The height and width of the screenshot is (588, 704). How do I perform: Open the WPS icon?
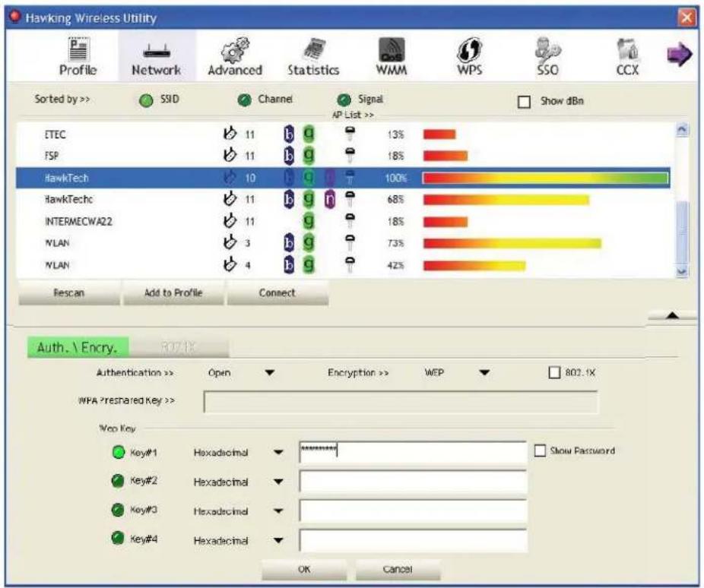(469, 49)
